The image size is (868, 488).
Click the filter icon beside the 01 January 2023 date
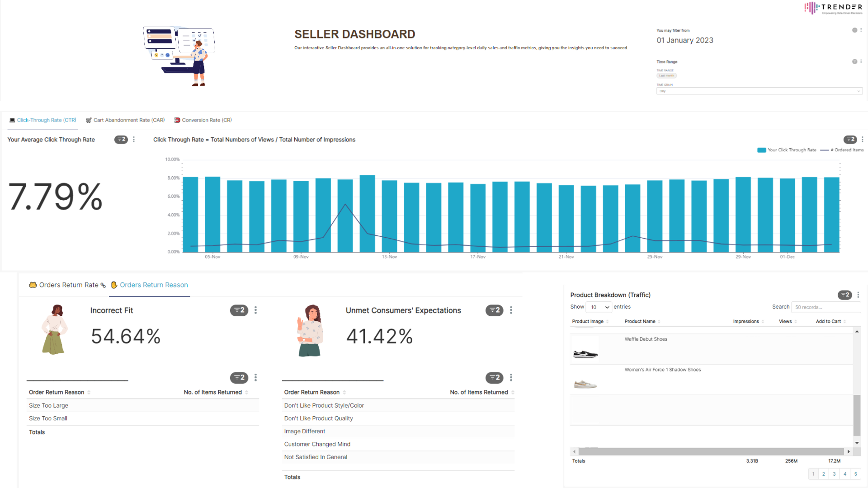point(854,30)
